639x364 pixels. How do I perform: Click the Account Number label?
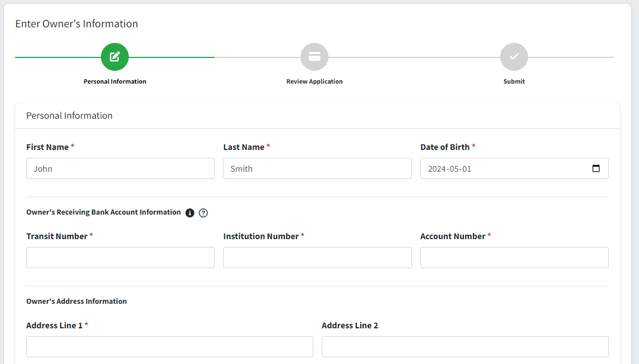[x=453, y=236]
